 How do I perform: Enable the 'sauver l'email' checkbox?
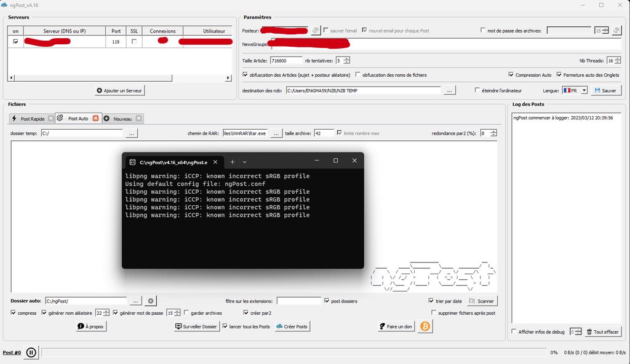click(326, 30)
